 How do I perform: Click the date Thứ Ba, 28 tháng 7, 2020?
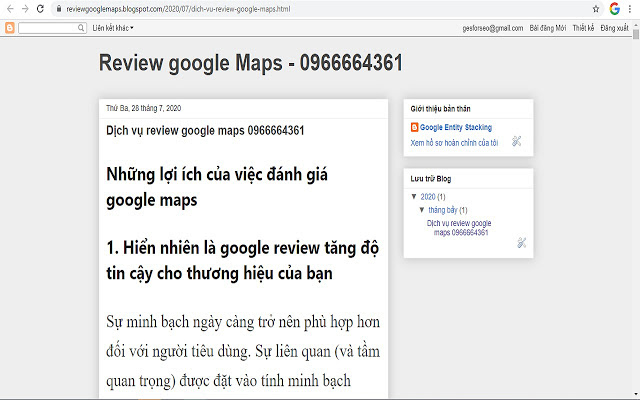tap(144, 108)
